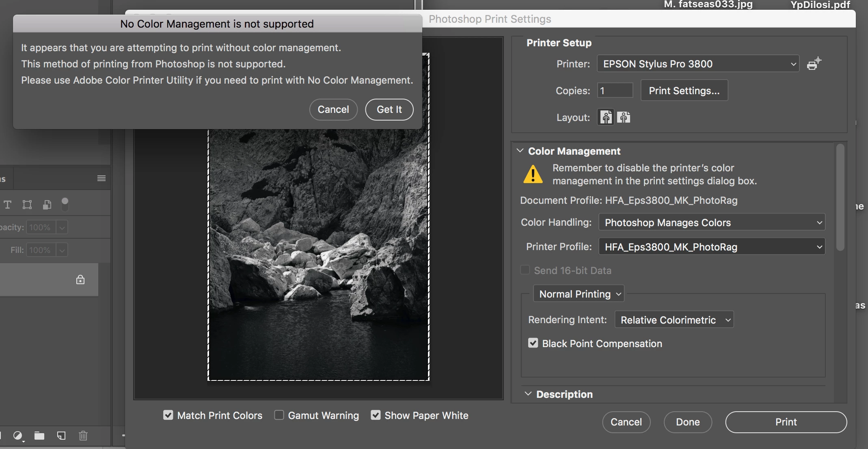The image size is (868, 449).
Task: Click the type layer filter icon
Action: [x=8, y=205]
